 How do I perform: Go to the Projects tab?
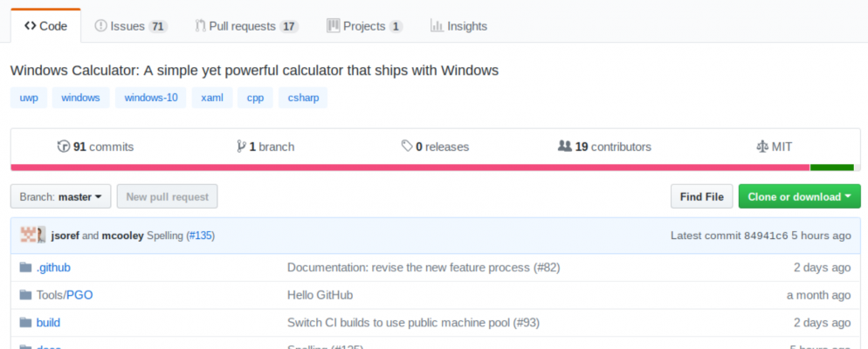(x=364, y=26)
